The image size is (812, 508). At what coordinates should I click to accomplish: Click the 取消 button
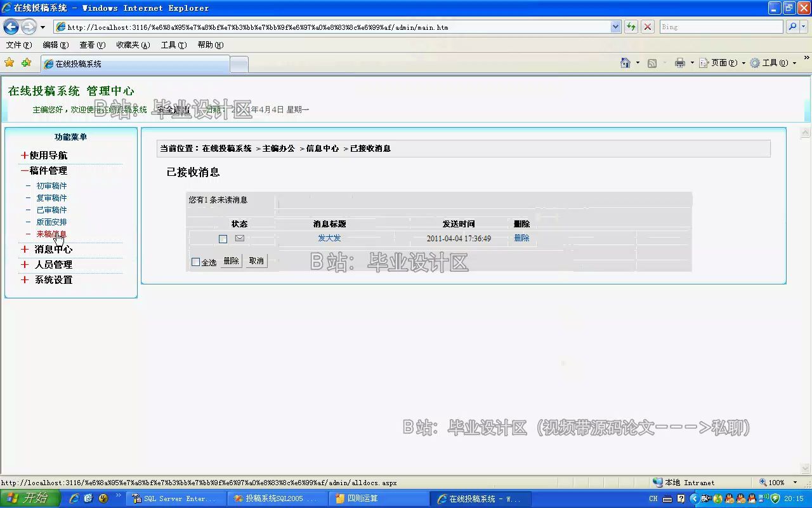[256, 261]
